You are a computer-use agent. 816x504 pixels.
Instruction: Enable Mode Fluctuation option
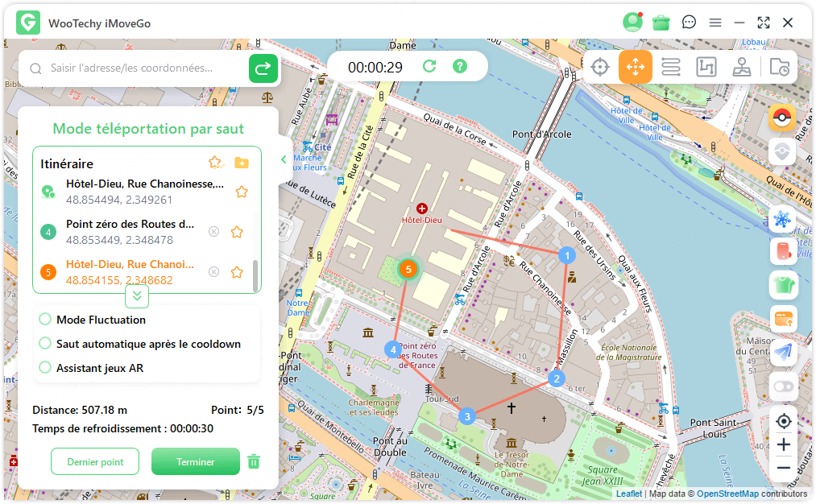tap(46, 320)
